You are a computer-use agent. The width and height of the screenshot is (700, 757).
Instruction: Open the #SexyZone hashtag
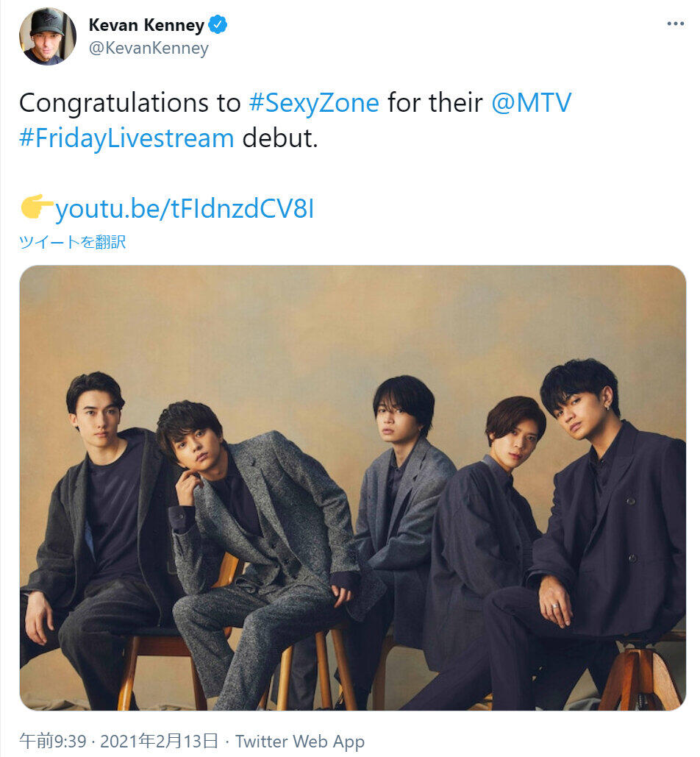coord(314,102)
